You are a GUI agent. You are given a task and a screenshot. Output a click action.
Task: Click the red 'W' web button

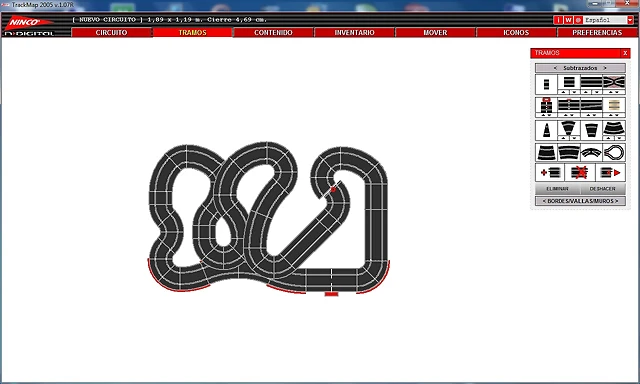tap(568, 20)
